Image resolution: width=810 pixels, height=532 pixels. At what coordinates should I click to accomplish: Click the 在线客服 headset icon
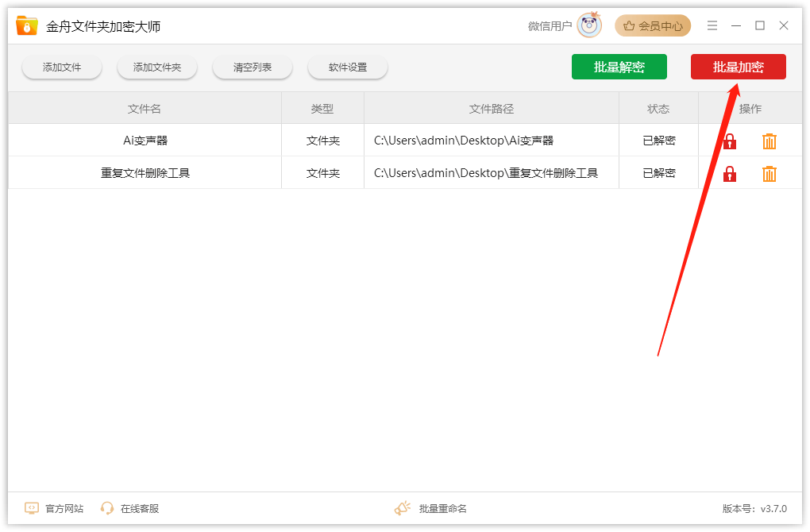107,508
